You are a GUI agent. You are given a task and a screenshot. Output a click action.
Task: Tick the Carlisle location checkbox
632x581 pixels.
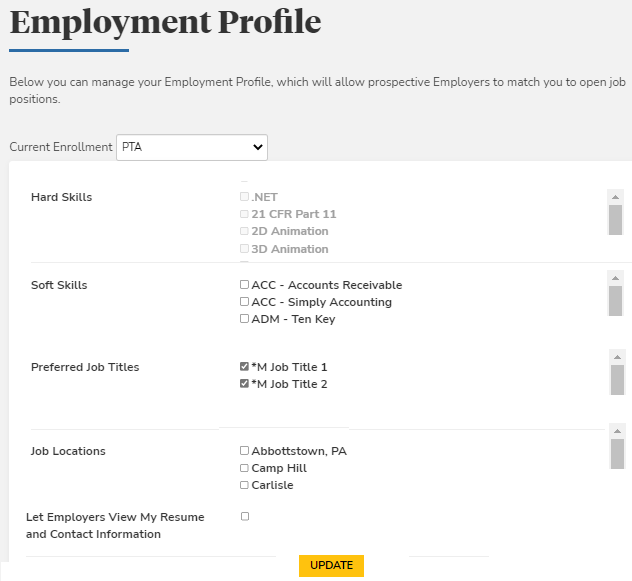click(x=244, y=485)
